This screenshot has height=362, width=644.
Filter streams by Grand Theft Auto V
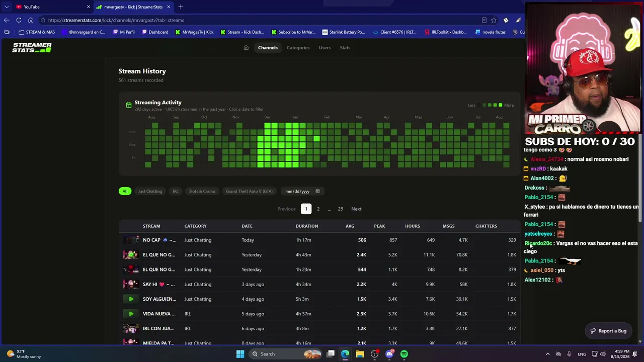(249, 191)
